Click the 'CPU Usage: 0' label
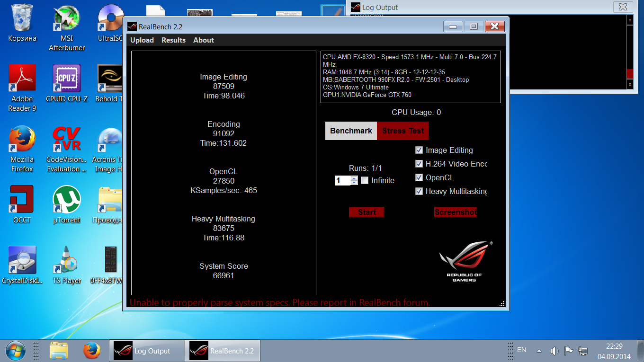644x362 pixels. pyautogui.click(x=416, y=112)
